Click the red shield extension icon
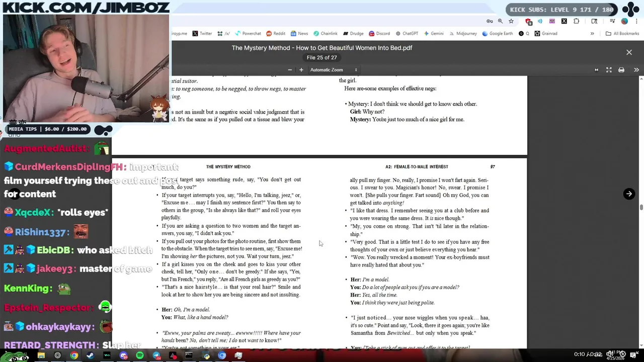Screen dimensions: 644x362 point(528,21)
